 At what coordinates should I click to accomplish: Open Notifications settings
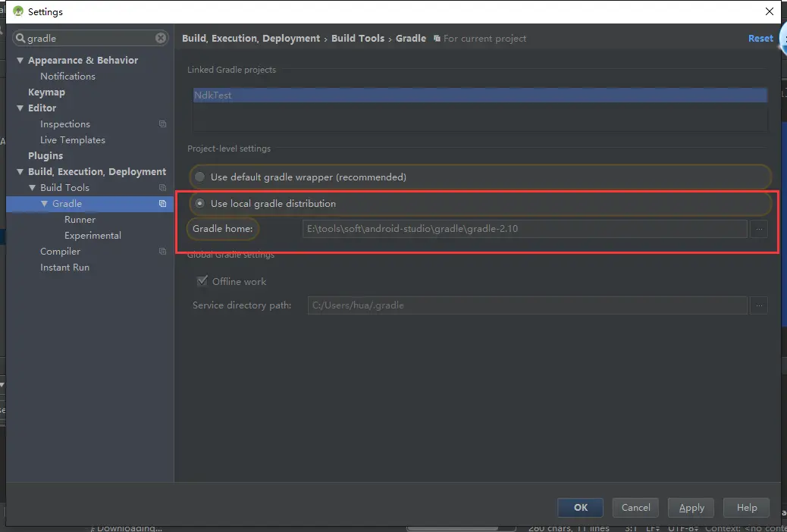[67, 77]
